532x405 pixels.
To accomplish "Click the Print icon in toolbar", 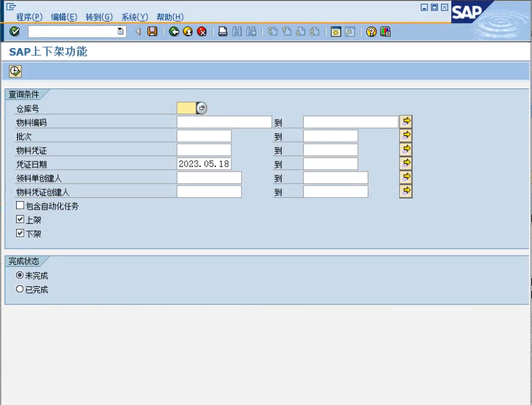I will click(x=223, y=31).
